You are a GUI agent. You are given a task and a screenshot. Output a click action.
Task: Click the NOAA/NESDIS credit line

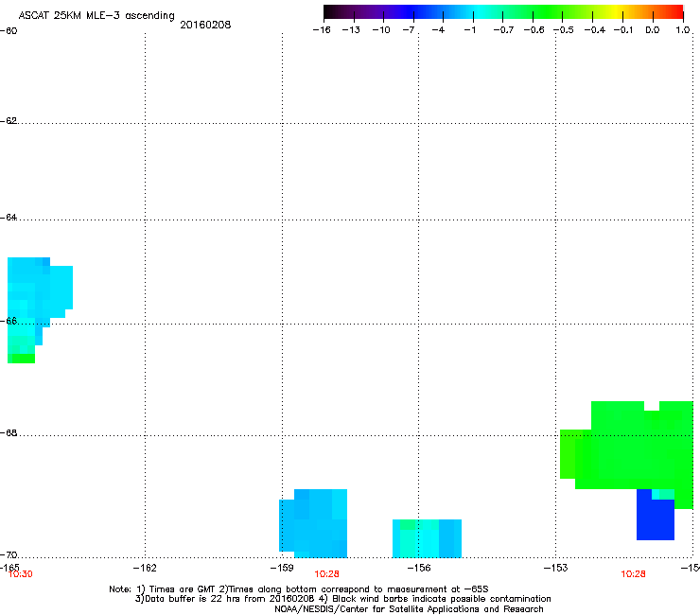tap(409, 609)
